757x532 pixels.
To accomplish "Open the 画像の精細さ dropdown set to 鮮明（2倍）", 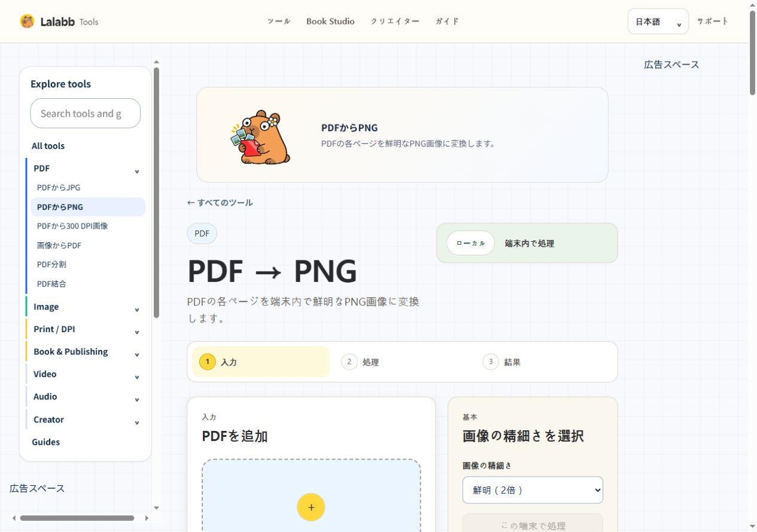I will [x=533, y=490].
